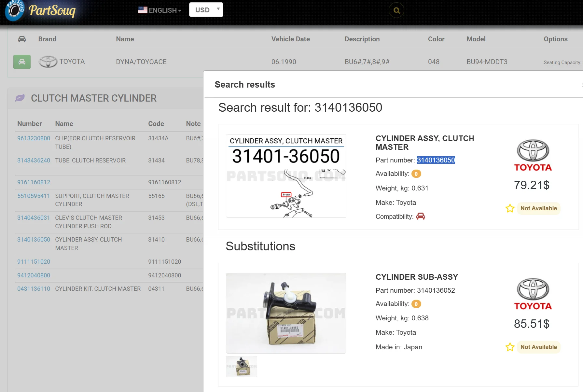The height and width of the screenshot is (392, 583).
Task: Open part number 3140136050 link in list
Action: point(34,240)
